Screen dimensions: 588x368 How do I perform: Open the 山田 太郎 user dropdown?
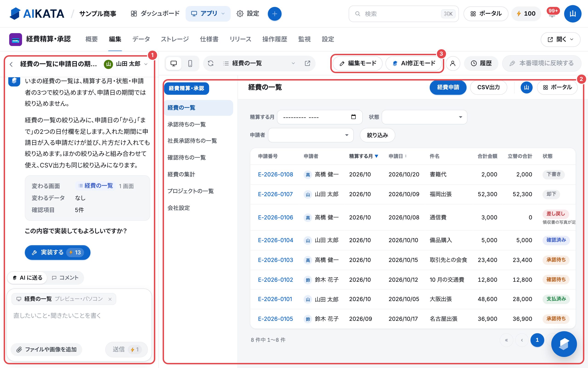tap(126, 64)
